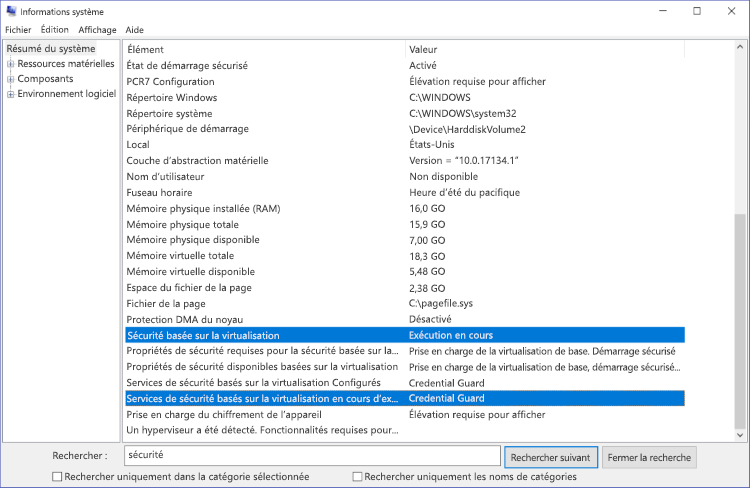Select Mémoire physique installée (RAM) row
This screenshot has height=488, width=750.
click(x=405, y=209)
